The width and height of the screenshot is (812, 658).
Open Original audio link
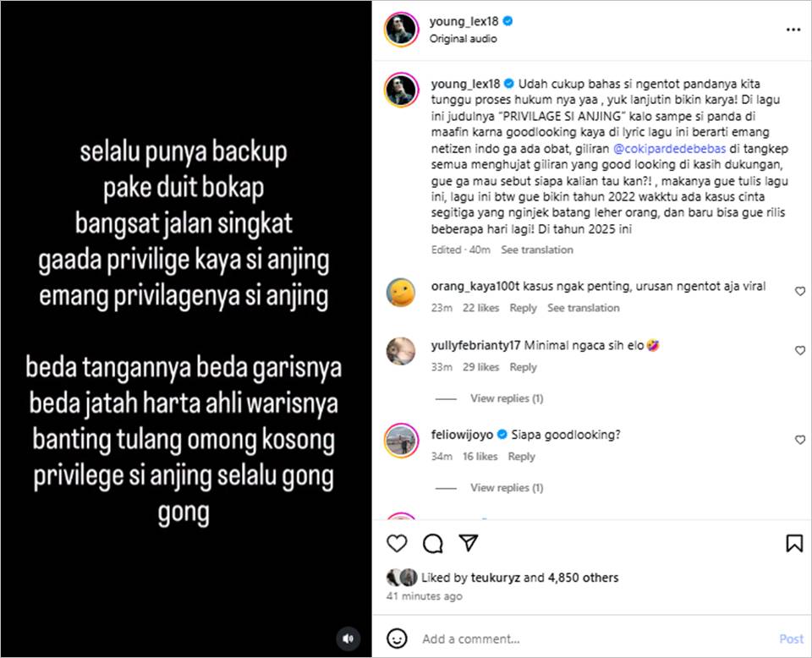click(463, 38)
